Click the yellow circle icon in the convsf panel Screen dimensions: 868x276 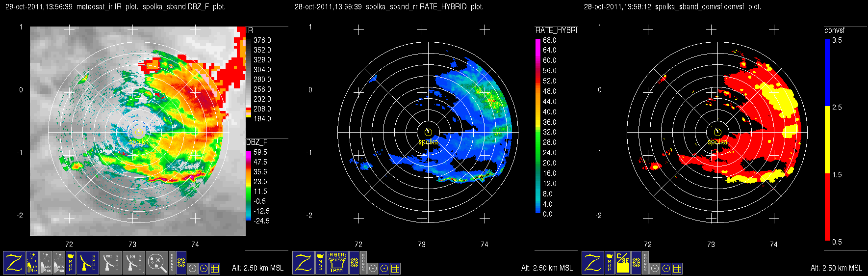[666, 269]
